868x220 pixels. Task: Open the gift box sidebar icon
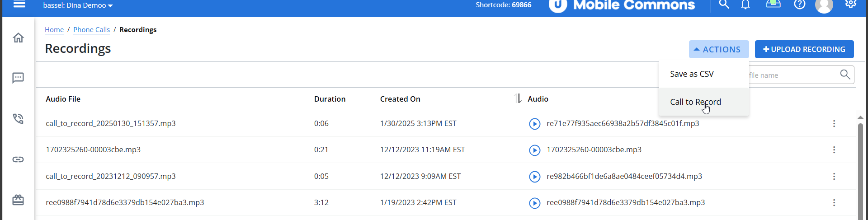(x=18, y=200)
